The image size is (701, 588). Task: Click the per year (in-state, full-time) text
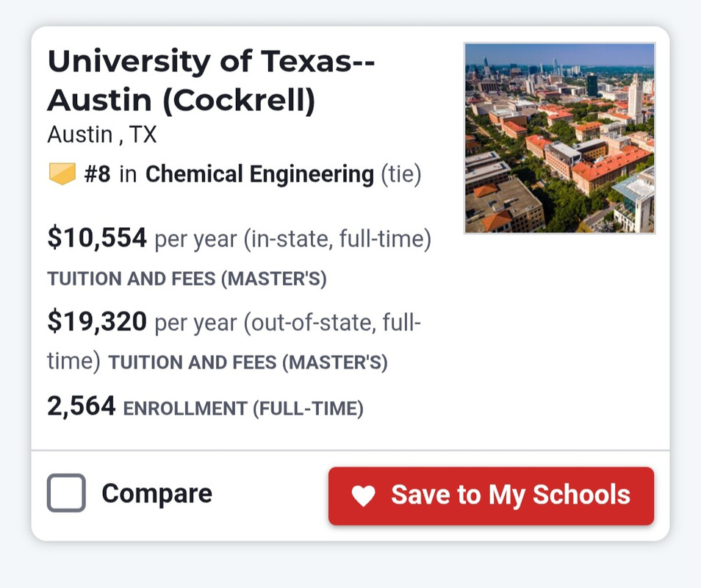(x=293, y=239)
